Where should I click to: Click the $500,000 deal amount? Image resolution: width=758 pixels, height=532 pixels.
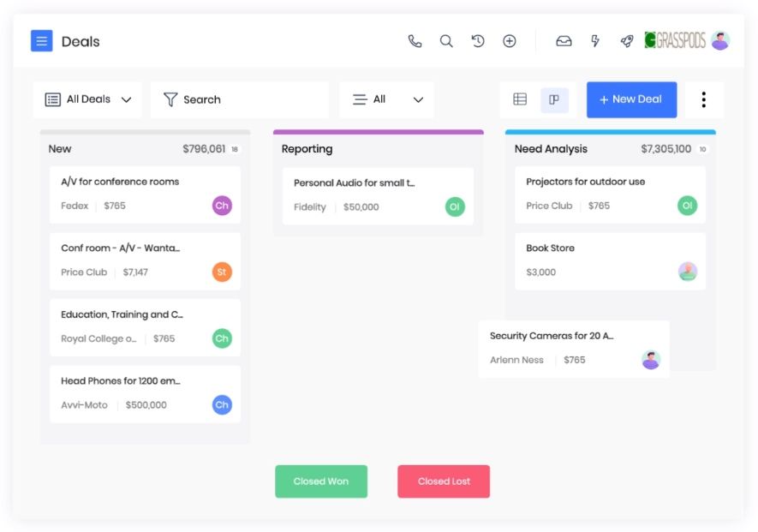click(146, 405)
